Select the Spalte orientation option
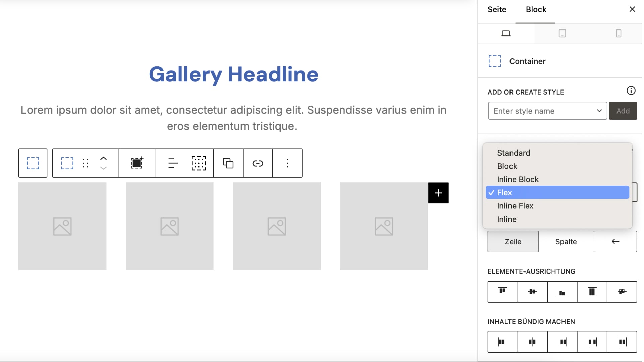 coord(566,241)
